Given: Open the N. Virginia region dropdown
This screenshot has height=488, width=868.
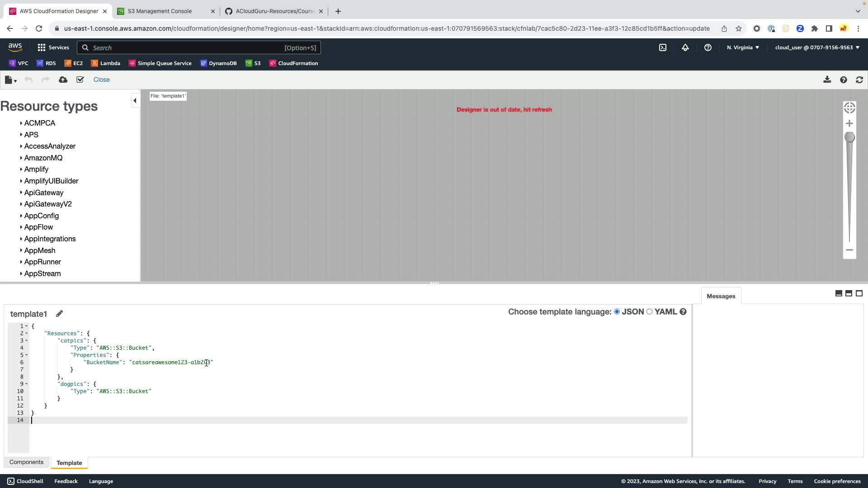Looking at the screenshot, I should [743, 47].
